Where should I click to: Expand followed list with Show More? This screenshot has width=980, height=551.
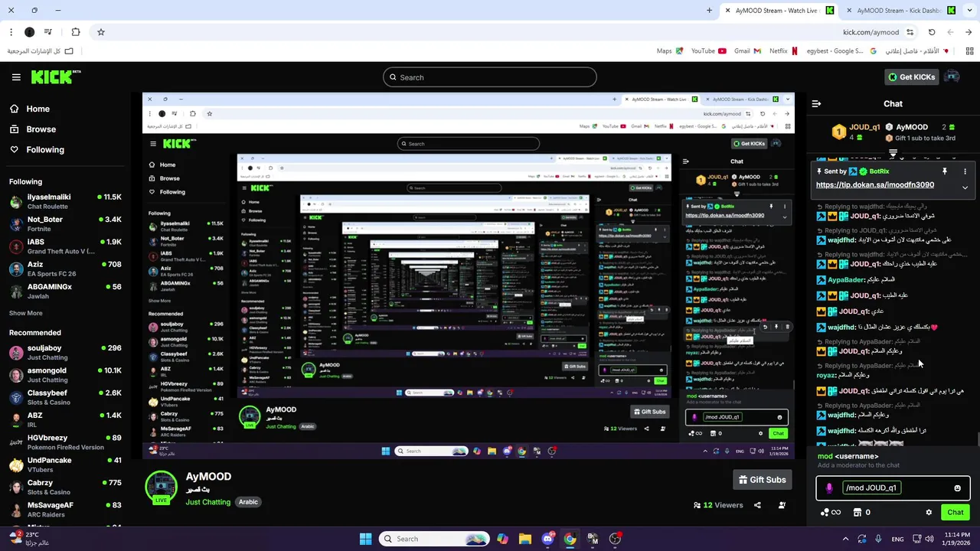click(26, 313)
